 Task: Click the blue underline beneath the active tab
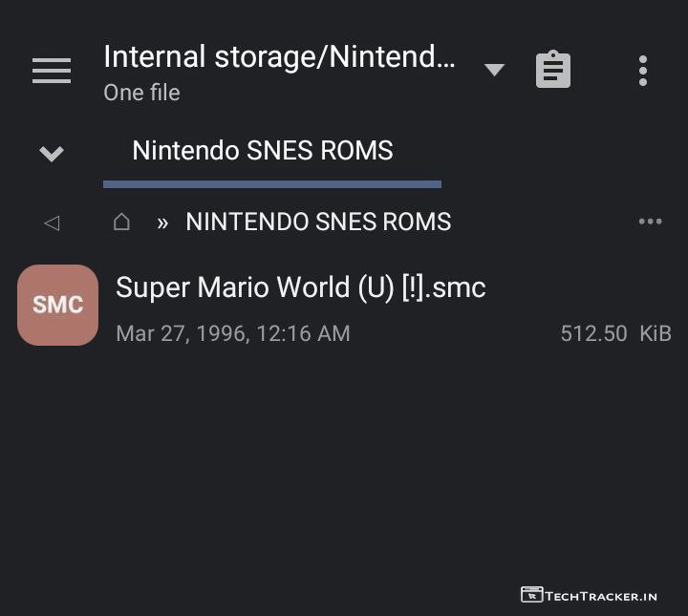272,183
